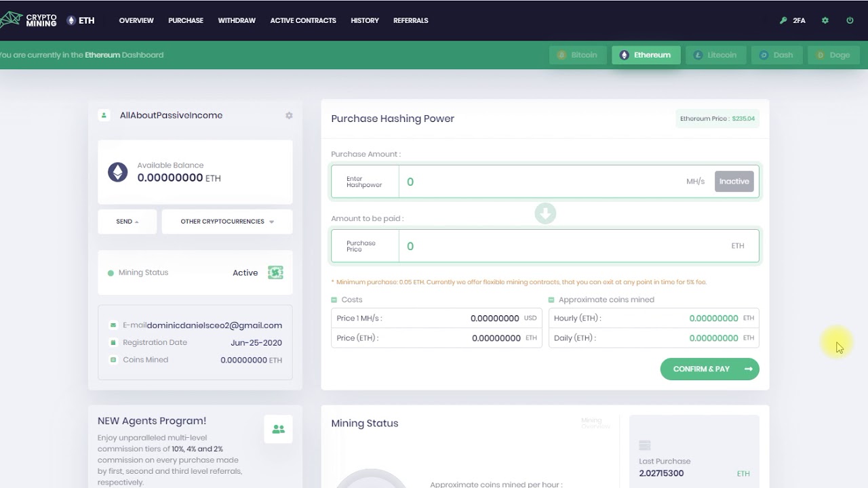This screenshot has height=488, width=868.
Task: Click the Price 1 MH/s value
Action: (x=495, y=318)
